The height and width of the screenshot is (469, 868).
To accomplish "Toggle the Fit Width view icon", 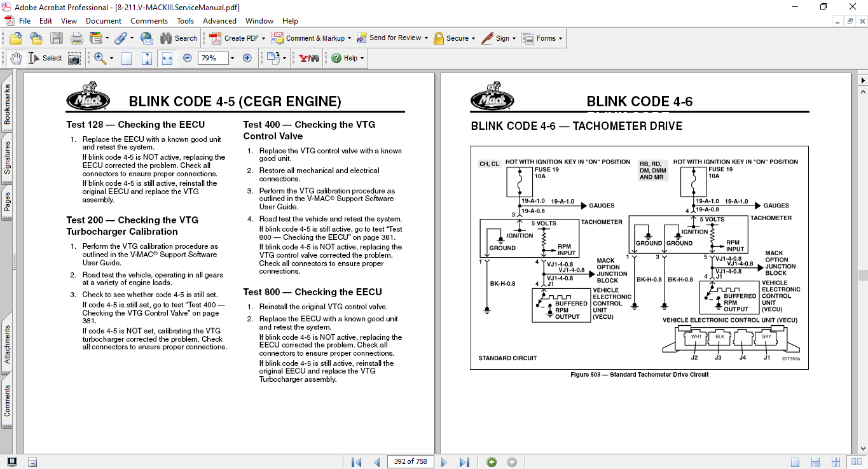I will click(x=167, y=58).
